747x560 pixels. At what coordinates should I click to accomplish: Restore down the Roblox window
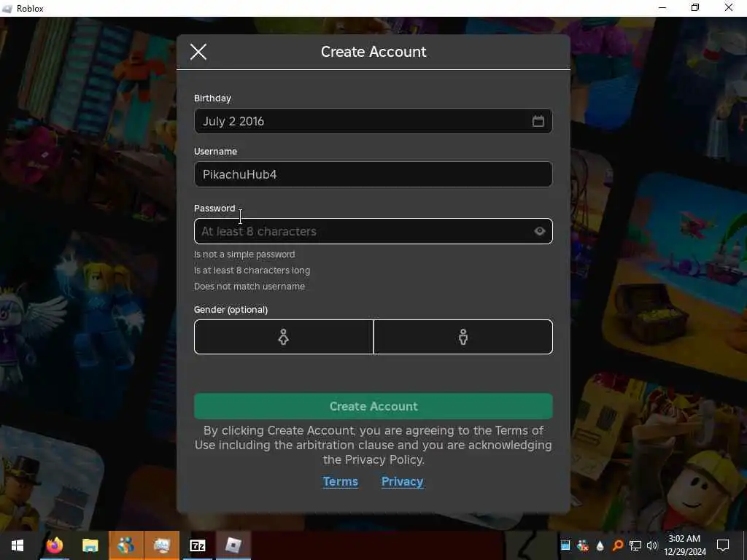[x=695, y=7]
